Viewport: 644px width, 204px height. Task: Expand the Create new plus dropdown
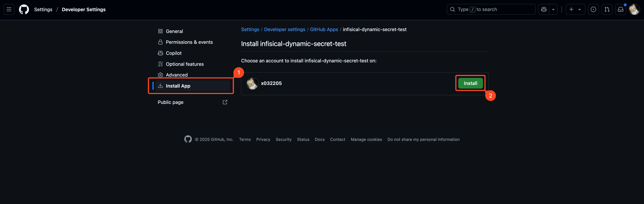575,9
